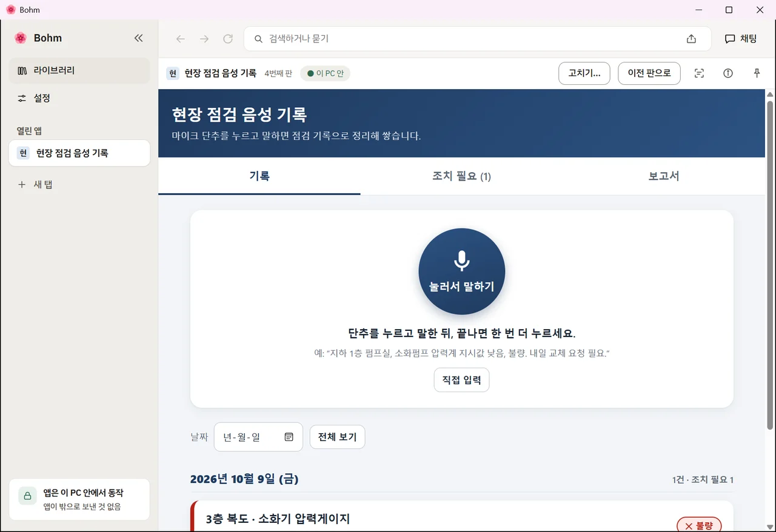Image resolution: width=776 pixels, height=532 pixels.
Task: Reload the app with the refresh icon
Action: coord(228,39)
